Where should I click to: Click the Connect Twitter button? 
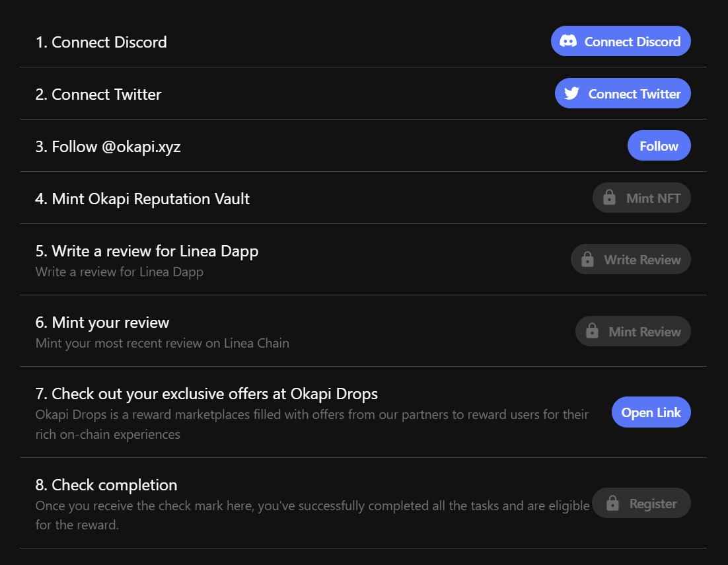pos(622,93)
